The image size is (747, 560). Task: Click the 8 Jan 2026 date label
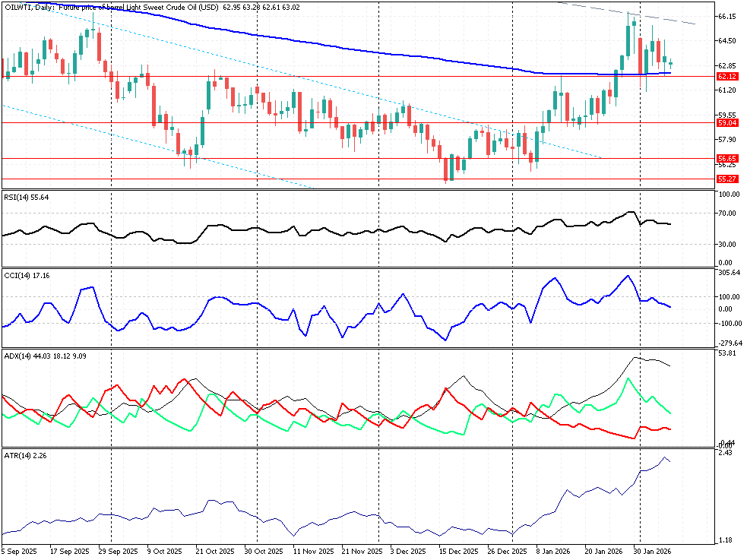coord(552,551)
